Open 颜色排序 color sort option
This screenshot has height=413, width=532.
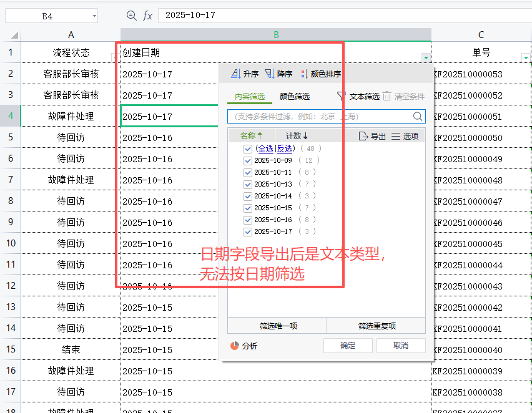320,74
